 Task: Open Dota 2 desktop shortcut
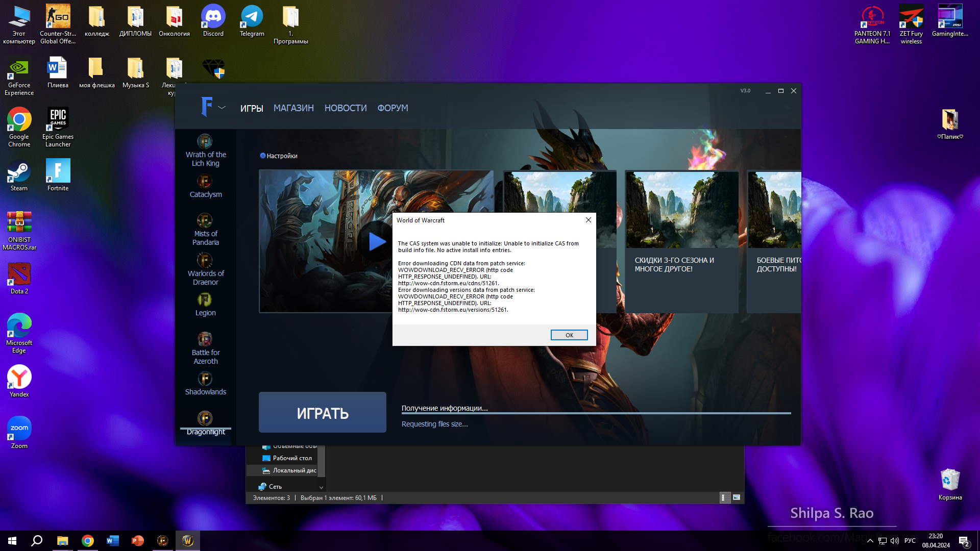coord(19,279)
